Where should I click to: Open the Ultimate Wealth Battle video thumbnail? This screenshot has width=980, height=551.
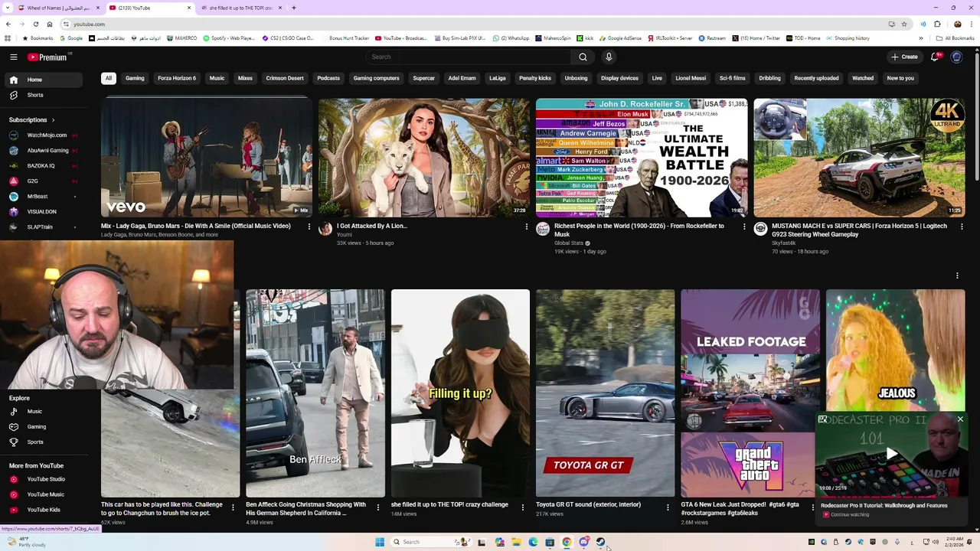pyautogui.click(x=642, y=158)
